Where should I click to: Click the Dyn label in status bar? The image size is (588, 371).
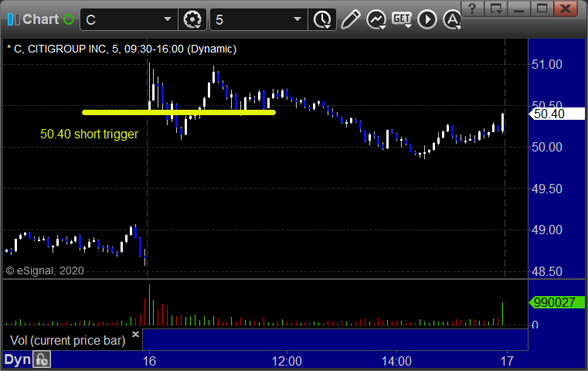point(17,359)
